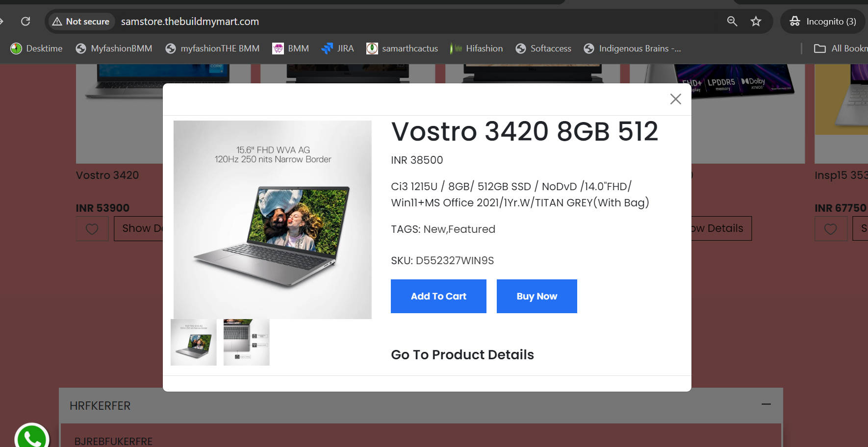
Task: Click the product title Vostro 3420 8GB 512
Action: coord(525,131)
